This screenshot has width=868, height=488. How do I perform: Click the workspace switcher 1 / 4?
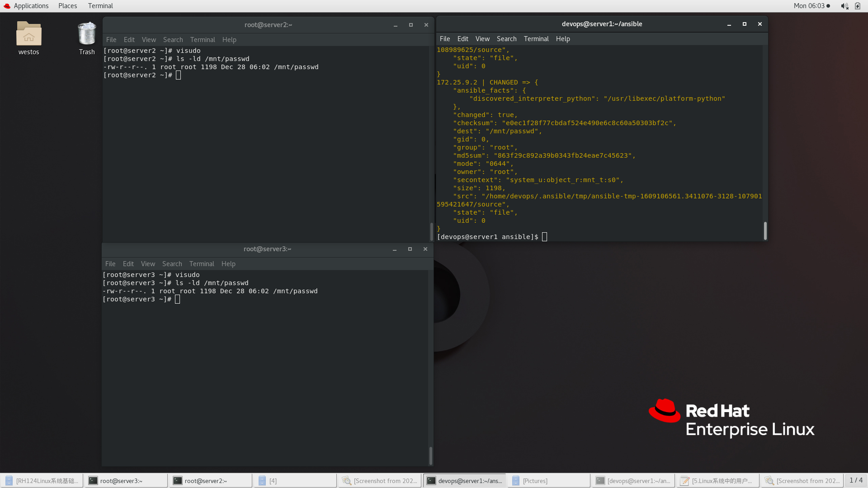point(856,480)
